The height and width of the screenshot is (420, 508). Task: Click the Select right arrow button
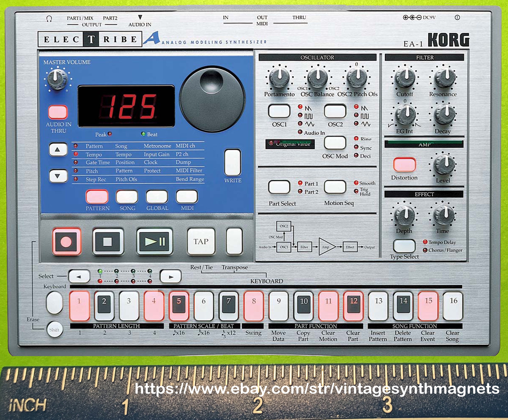[x=171, y=276]
